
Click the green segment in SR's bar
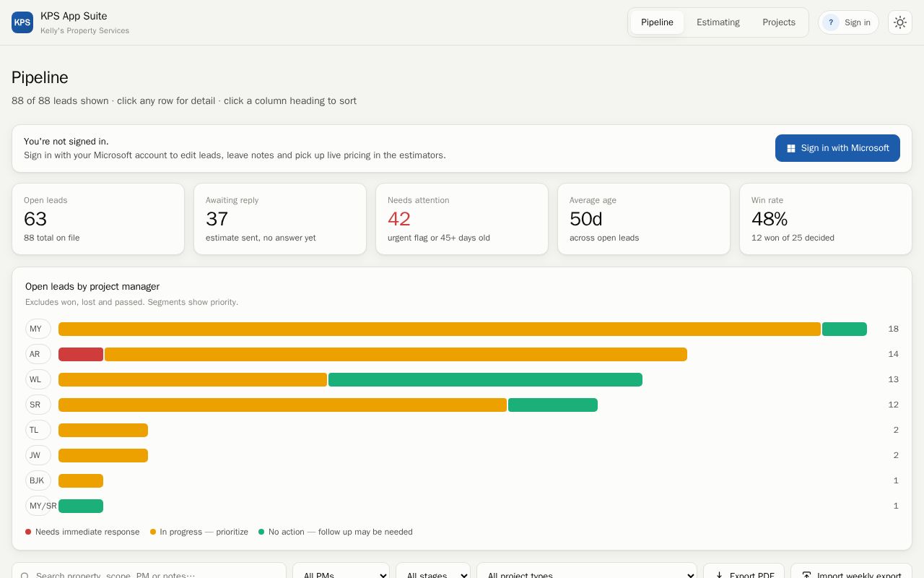click(553, 405)
